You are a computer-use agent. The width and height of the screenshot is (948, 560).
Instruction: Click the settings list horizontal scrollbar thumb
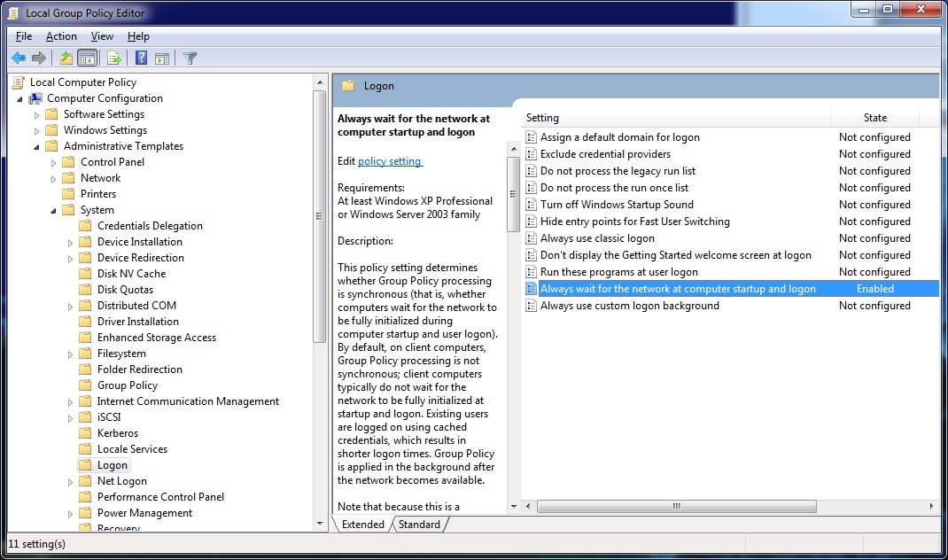click(x=677, y=506)
